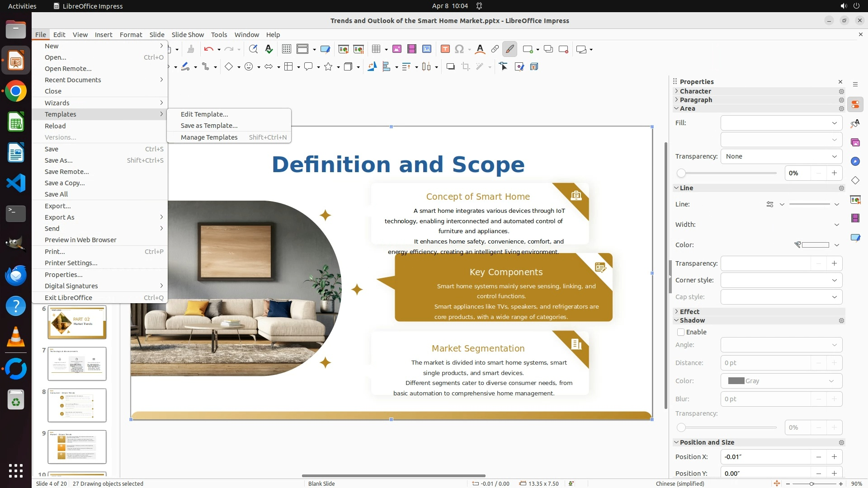868x488 pixels.
Task: Toggle Extrusion 3D icon in toolbar
Action: coord(534,67)
